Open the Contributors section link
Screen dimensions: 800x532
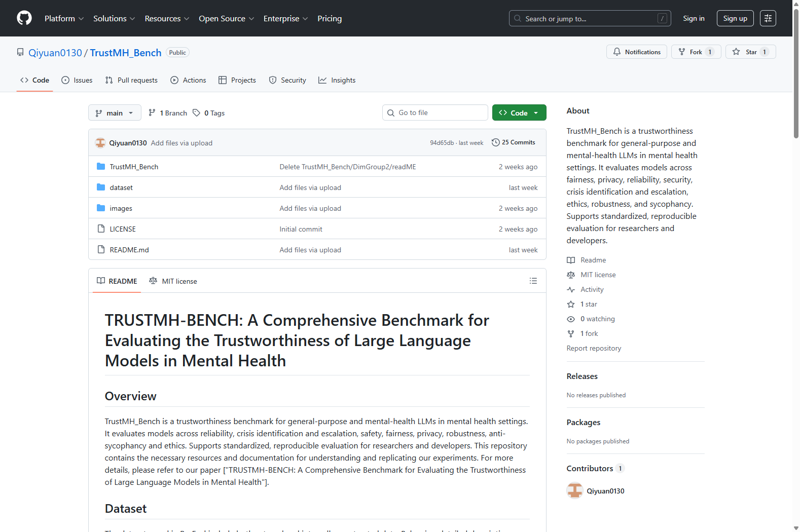596,468
